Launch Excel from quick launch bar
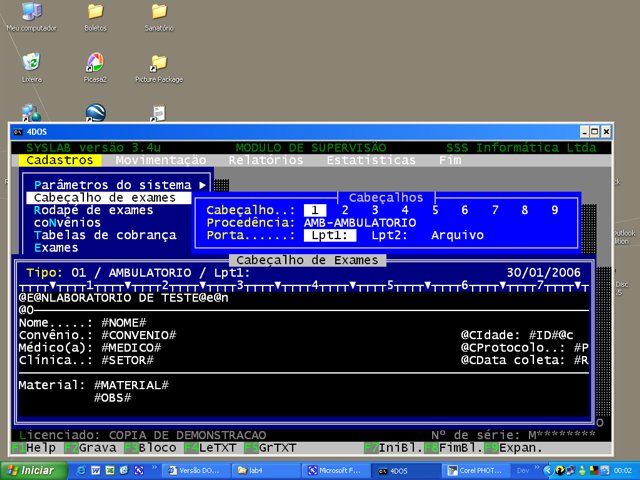This screenshot has width=640, height=480. (110, 471)
